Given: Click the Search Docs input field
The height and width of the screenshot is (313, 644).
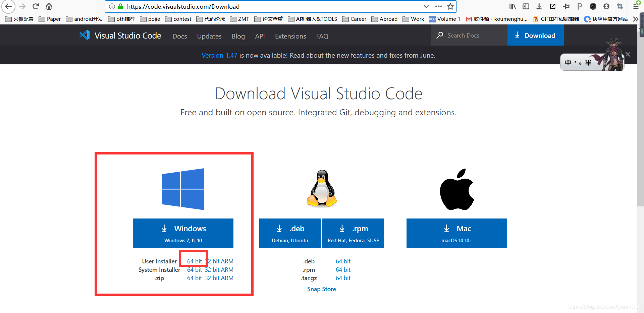Looking at the screenshot, I should 469,35.
